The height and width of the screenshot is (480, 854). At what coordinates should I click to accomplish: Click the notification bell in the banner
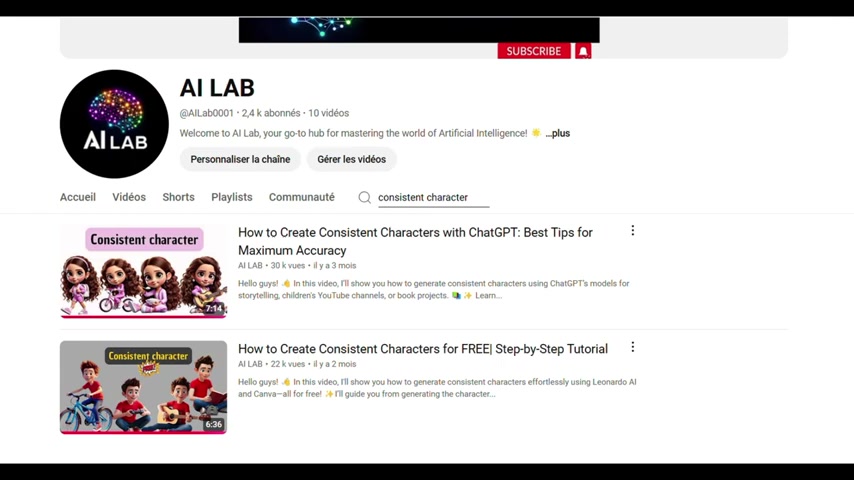point(583,51)
